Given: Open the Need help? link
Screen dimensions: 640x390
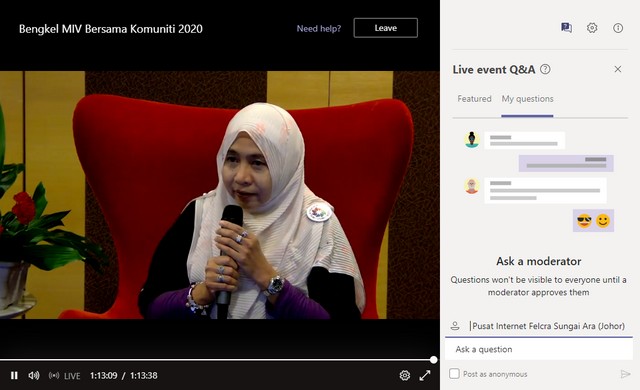Looking at the screenshot, I should (x=318, y=29).
